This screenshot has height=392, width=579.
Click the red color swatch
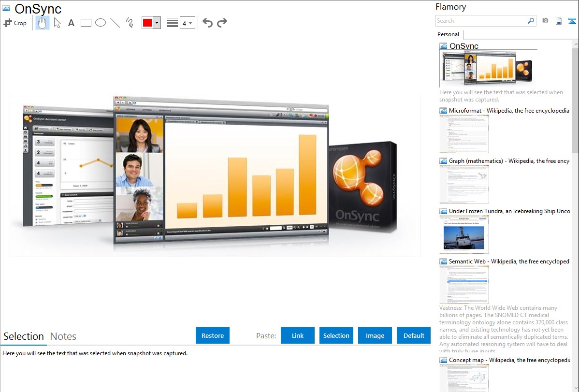[x=147, y=23]
